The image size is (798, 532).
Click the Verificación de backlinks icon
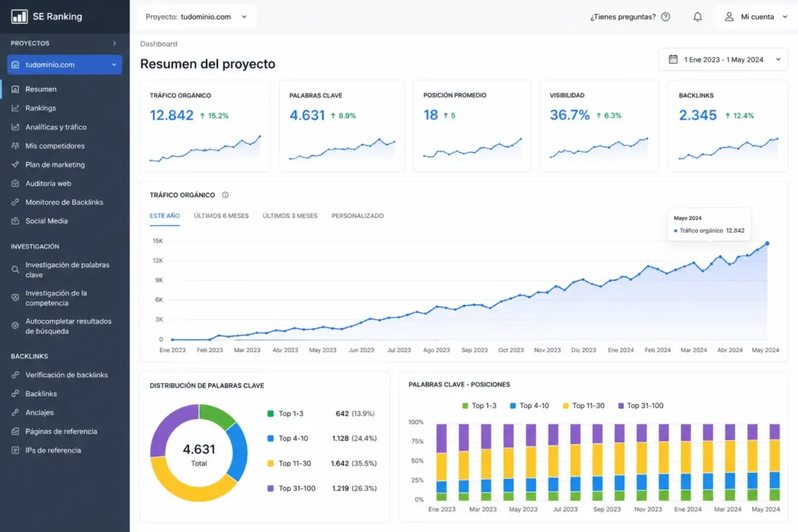pos(16,375)
